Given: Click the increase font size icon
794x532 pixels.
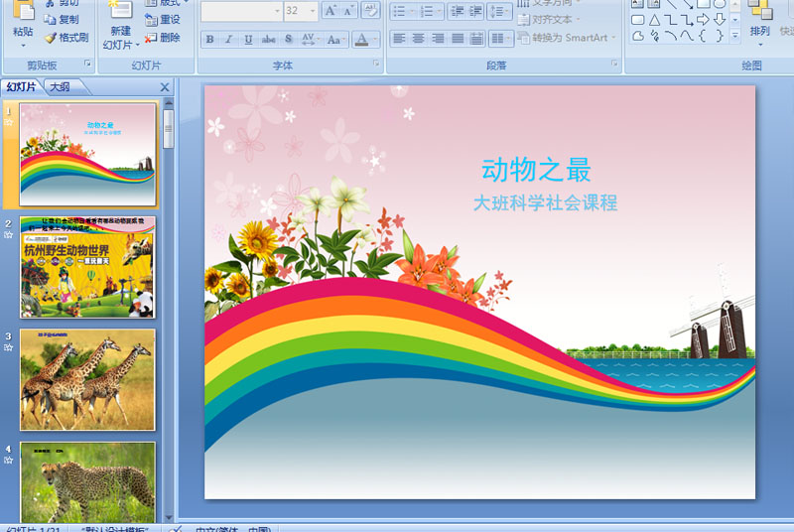Looking at the screenshot, I should coord(331,11).
